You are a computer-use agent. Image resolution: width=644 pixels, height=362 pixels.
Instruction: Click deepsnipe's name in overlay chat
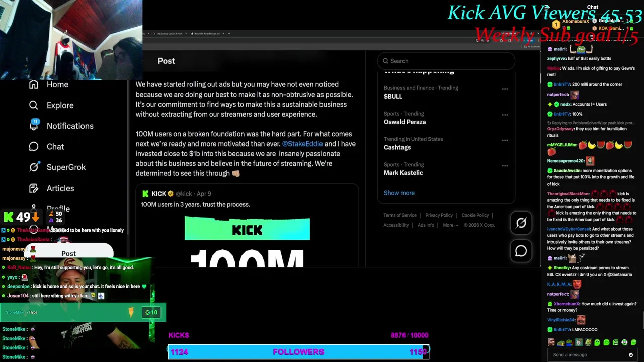[19, 287]
